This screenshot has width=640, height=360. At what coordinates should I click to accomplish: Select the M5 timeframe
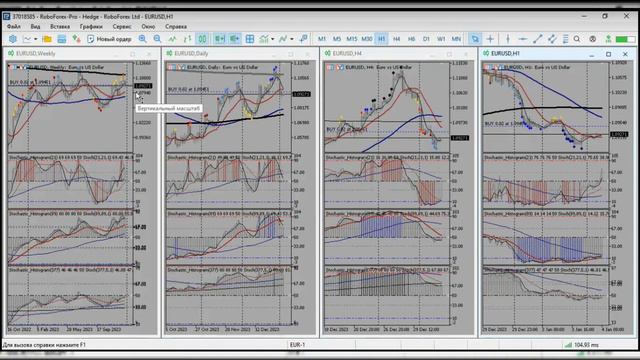337,39
